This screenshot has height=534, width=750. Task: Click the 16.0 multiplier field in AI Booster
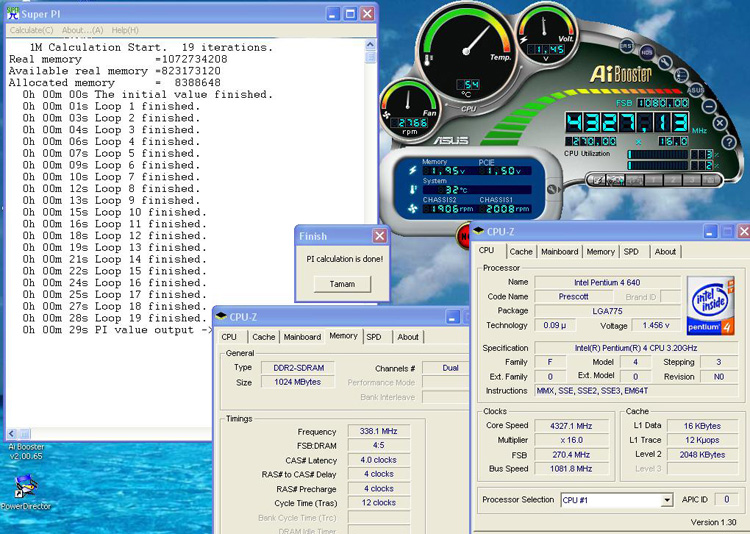673,141
